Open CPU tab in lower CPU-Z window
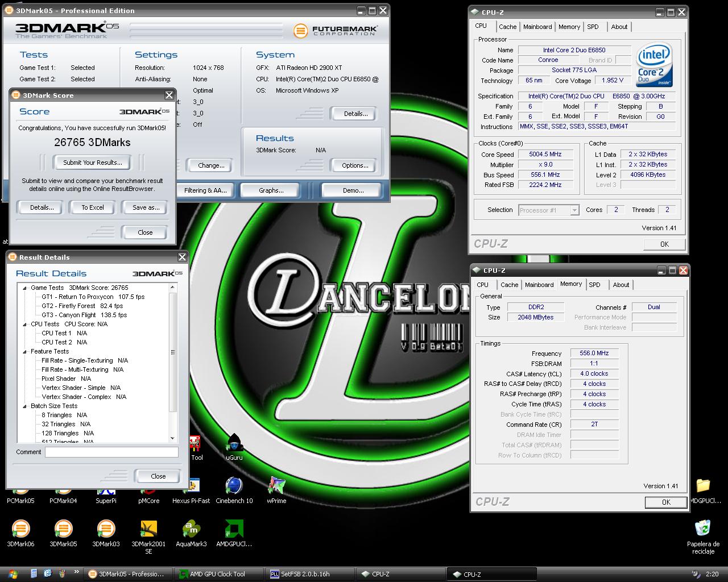The width and height of the screenshot is (728, 582). point(482,285)
